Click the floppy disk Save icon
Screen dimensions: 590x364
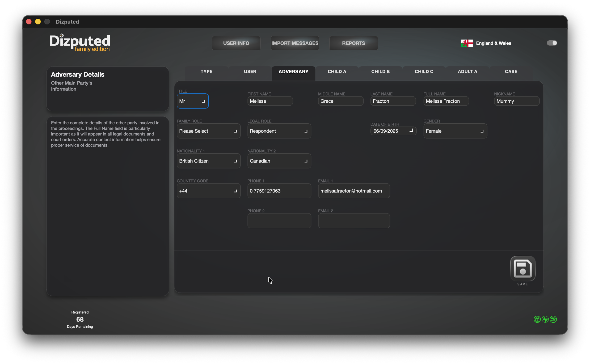pos(522,268)
